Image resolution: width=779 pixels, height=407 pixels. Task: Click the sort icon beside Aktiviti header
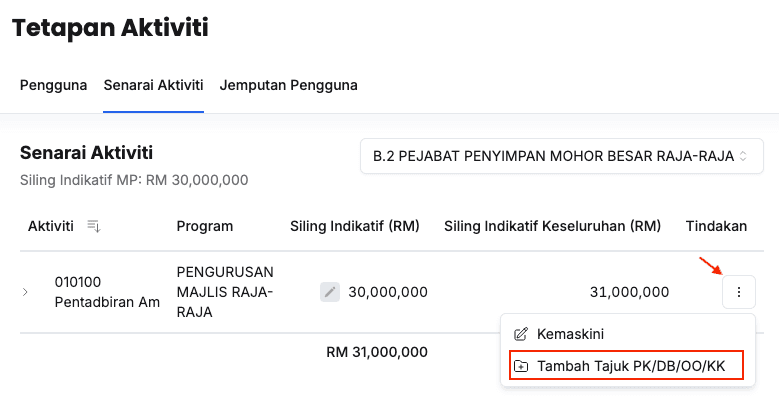pyautogui.click(x=94, y=226)
